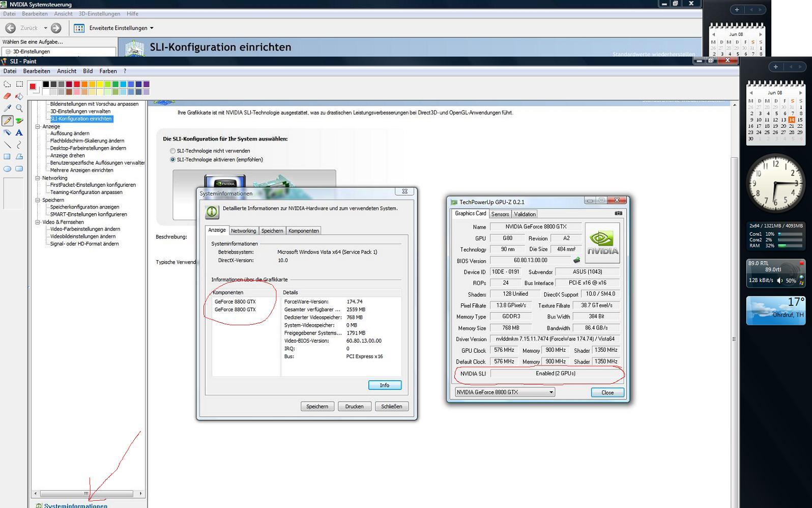Open the 3D-Einstellungen menu in NVIDIA Systemsteuerung
The image size is (812, 508).
pos(99,14)
